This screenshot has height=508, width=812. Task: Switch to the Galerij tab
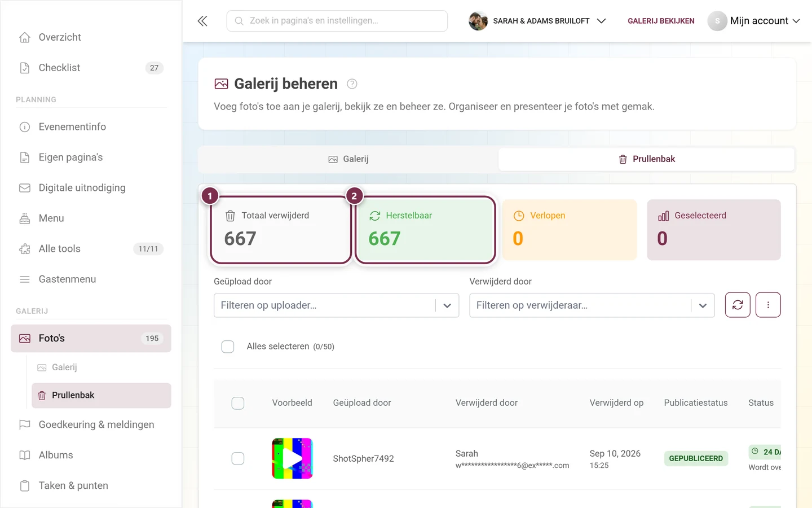tap(348, 159)
